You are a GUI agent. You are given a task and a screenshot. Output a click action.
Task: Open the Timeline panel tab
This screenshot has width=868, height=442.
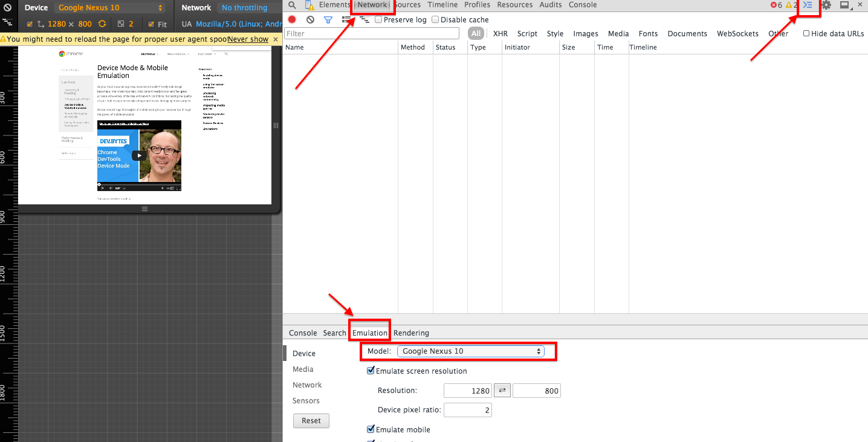(442, 5)
